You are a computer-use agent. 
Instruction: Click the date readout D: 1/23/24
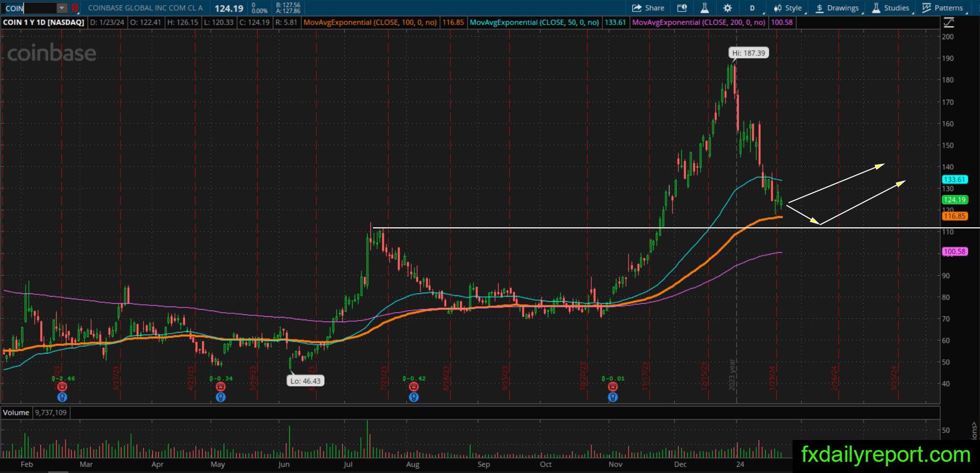click(x=107, y=23)
